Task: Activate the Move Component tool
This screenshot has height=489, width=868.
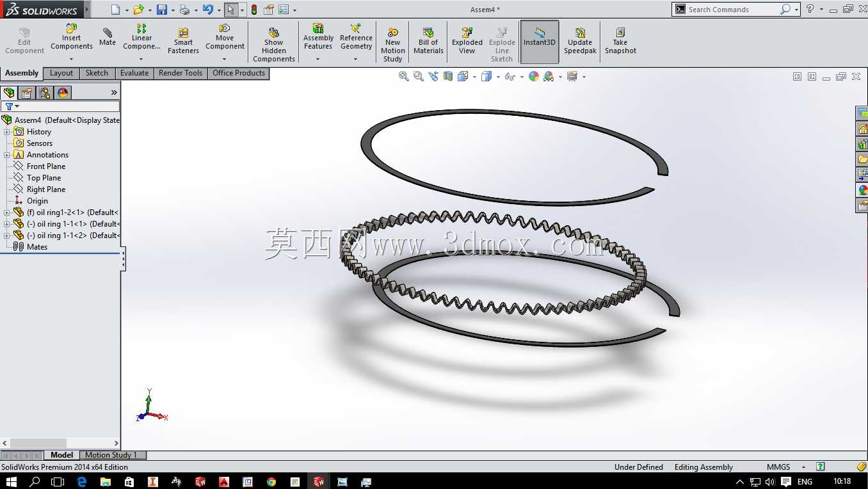Action: click(x=225, y=37)
